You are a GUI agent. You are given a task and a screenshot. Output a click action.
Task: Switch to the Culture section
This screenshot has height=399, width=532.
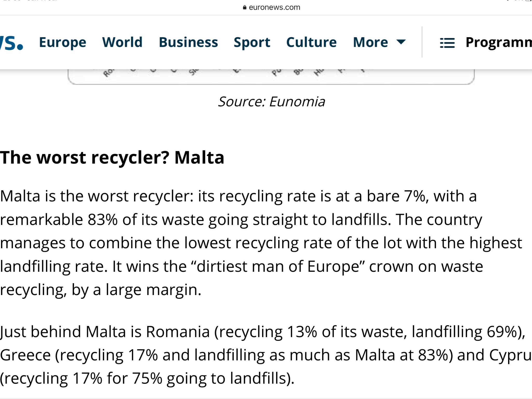pyautogui.click(x=311, y=42)
